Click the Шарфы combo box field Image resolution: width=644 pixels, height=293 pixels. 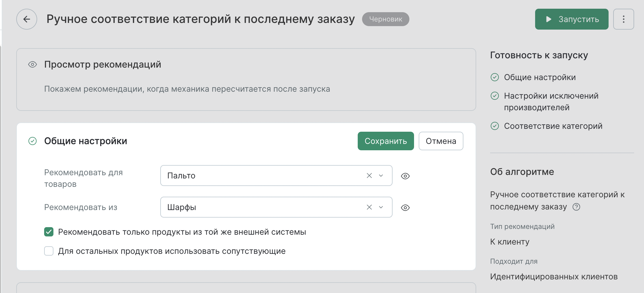pos(276,207)
